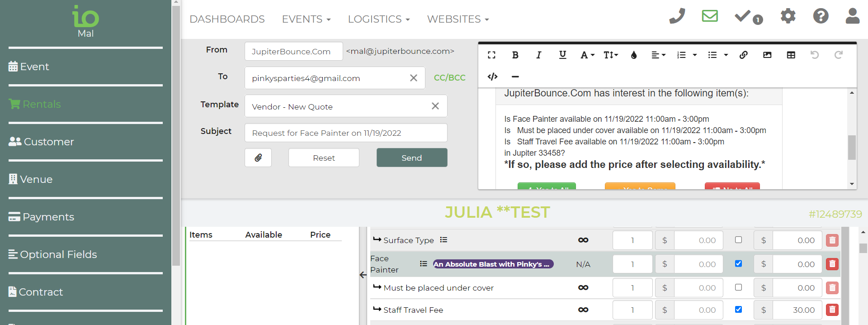
Task: Switch editor to code view
Action: coord(492,76)
